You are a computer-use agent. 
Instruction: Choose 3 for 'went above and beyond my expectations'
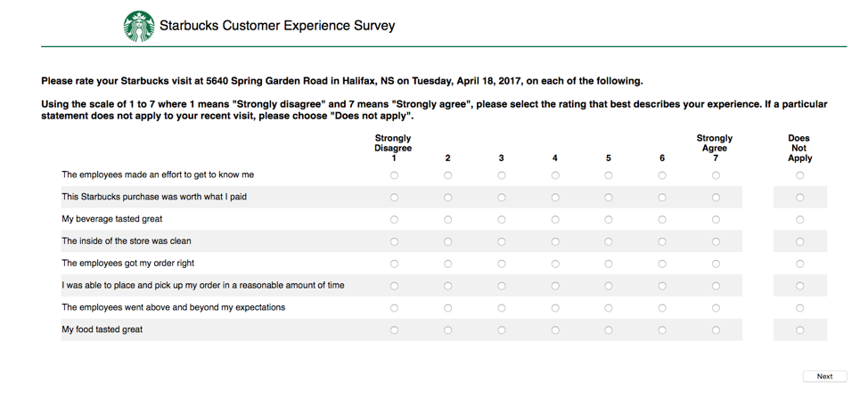coord(502,308)
